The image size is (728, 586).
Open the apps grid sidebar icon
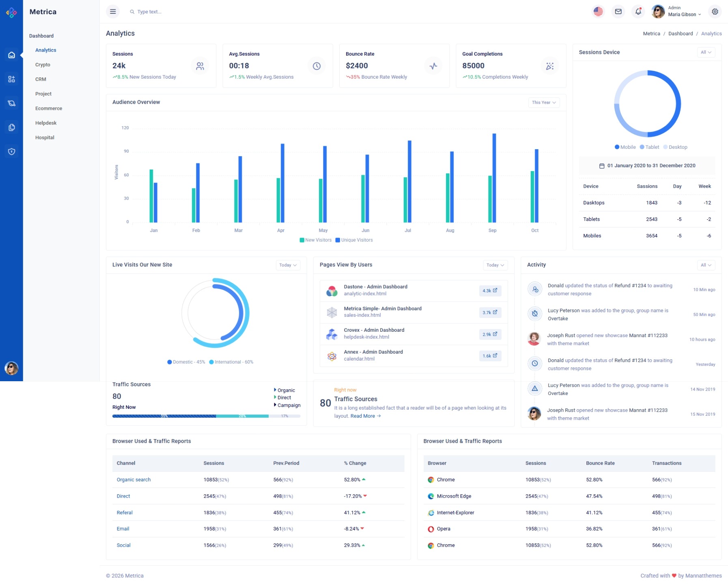point(11,79)
